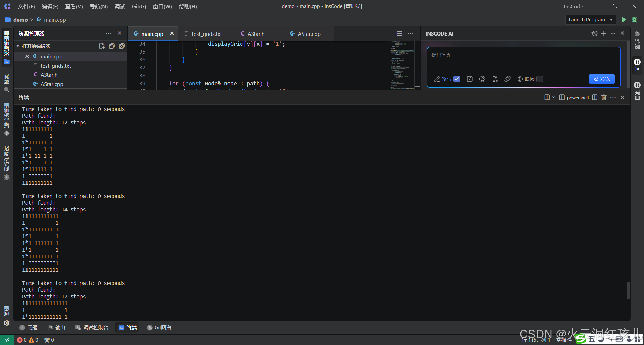Click the terminal vertical scrollbar thumb

point(628,290)
